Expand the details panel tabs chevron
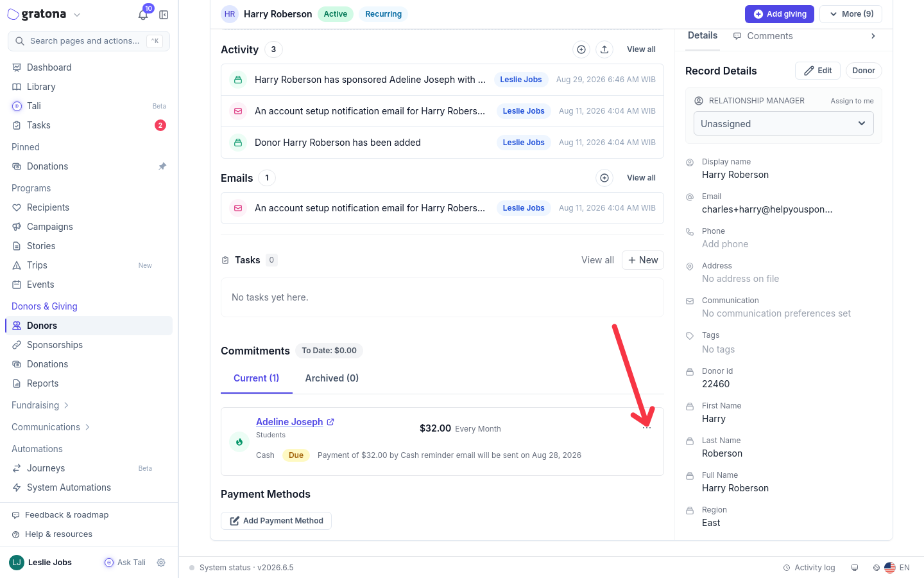Viewport: 924px width, 578px height. click(873, 36)
